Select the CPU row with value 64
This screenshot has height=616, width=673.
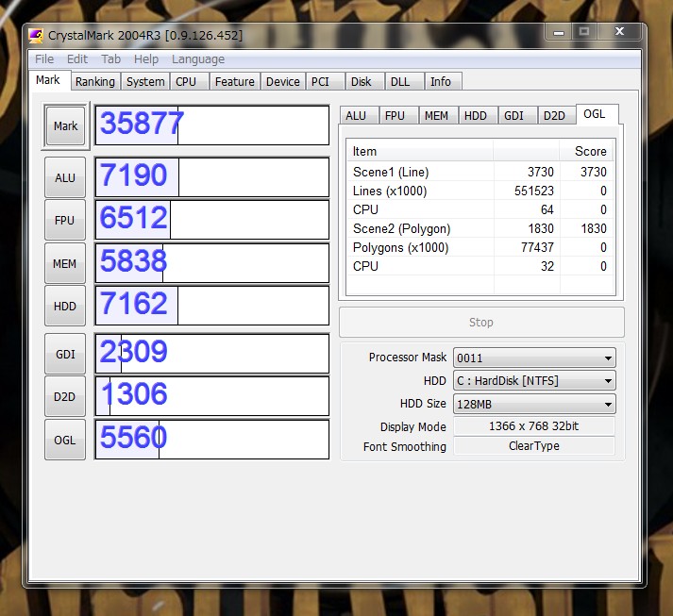coord(480,209)
